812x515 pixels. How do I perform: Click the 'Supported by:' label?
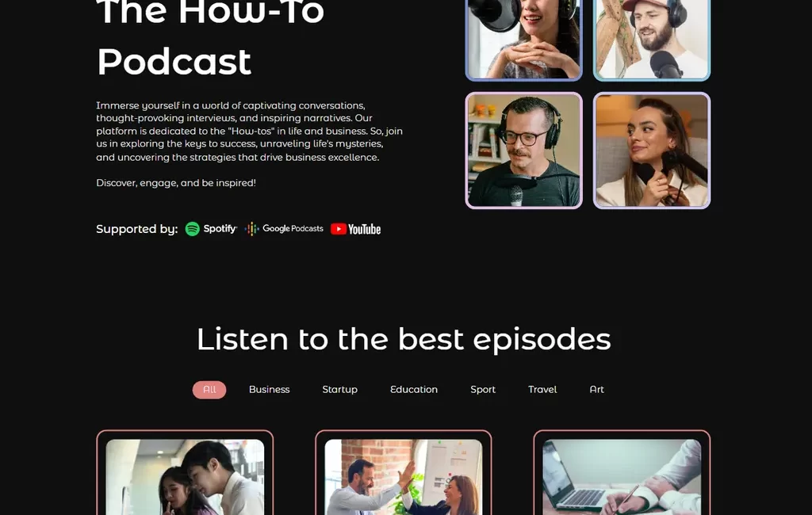(136, 229)
